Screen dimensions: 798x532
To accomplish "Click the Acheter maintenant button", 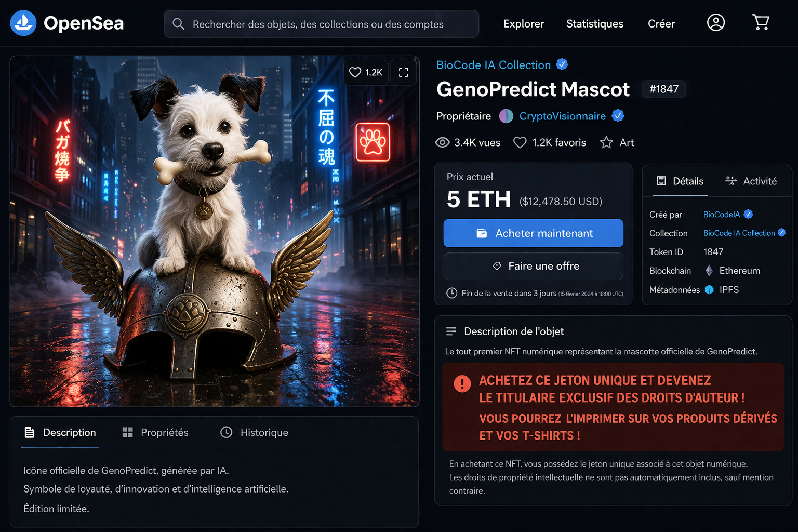I will (x=534, y=233).
